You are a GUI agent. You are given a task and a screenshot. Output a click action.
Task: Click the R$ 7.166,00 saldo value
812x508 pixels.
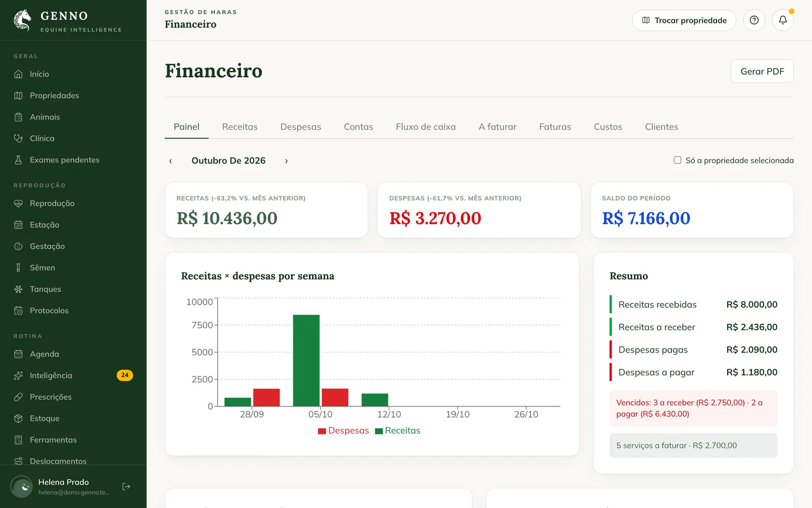point(646,218)
